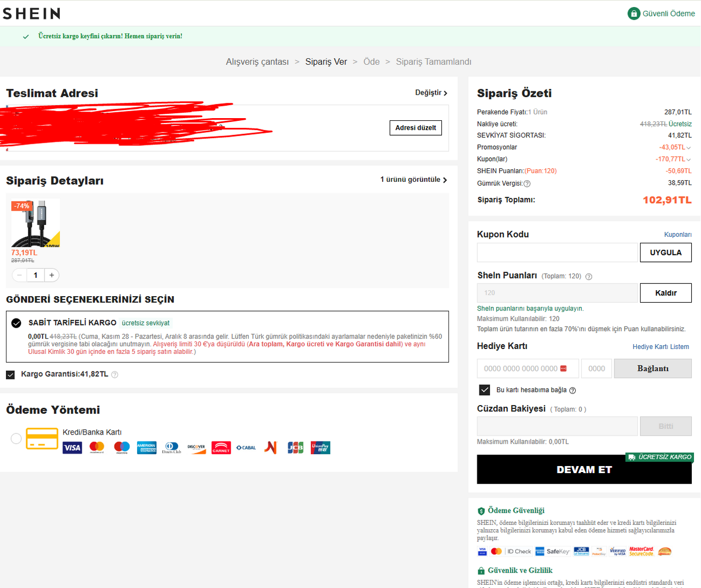The image size is (701, 588).
Task: Click the Bitti wallet button
Action: [x=666, y=426]
